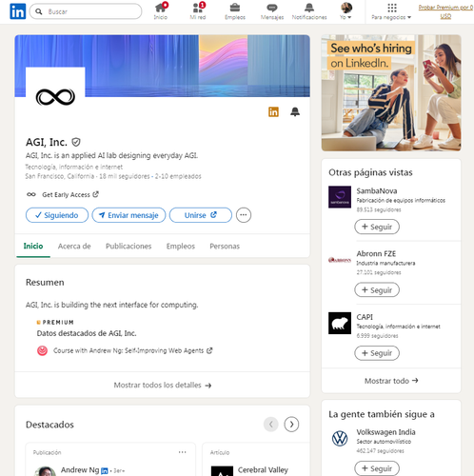474x476 pixels.
Task: Click previous arrow in Destacados carousel
Action: (x=271, y=425)
